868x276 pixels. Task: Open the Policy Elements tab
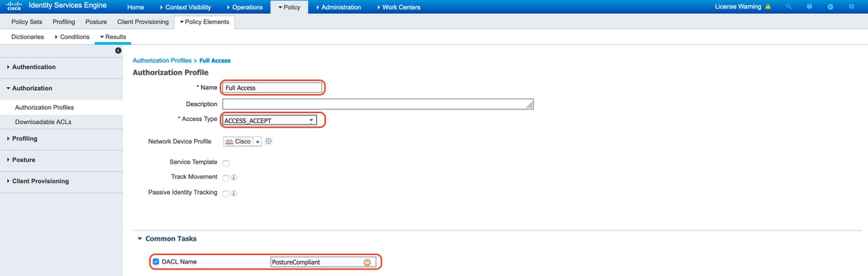[205, 22]
